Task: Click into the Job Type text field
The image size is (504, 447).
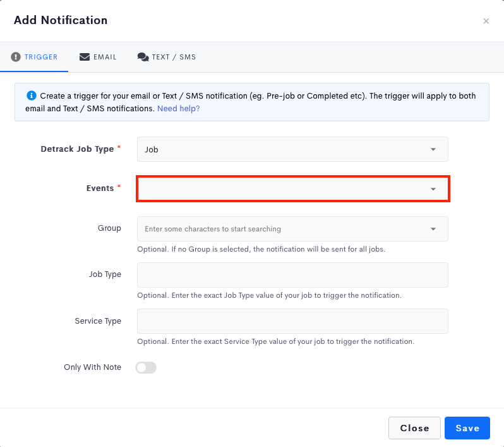Action: (x=292, y=275)
